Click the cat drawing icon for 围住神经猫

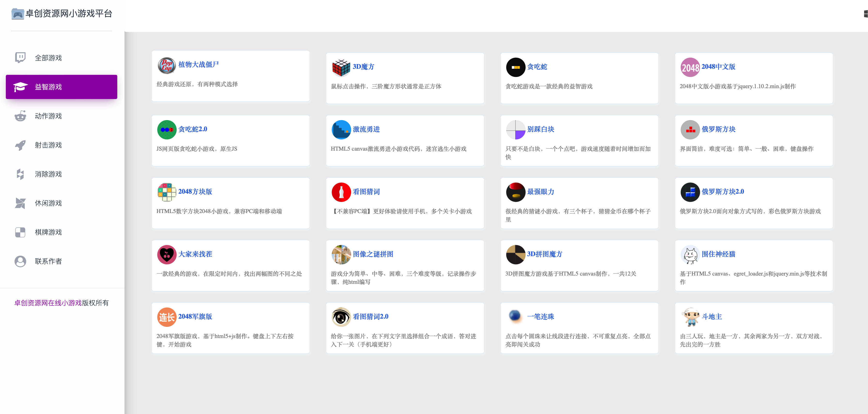(x=690, y=254)
